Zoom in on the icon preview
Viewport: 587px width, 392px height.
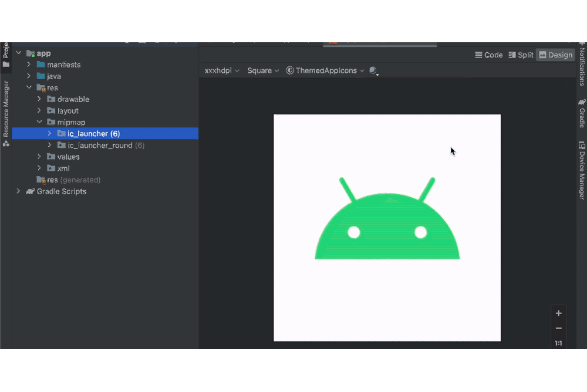pos(558,313)
